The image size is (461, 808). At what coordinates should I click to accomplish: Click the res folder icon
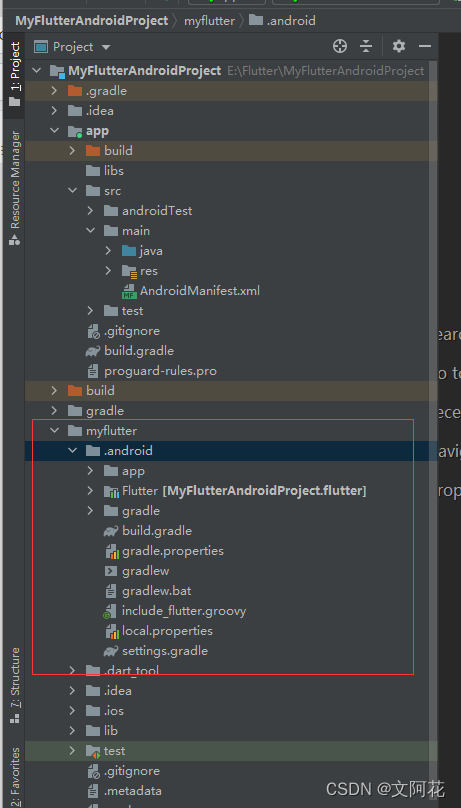coord(129,271)
